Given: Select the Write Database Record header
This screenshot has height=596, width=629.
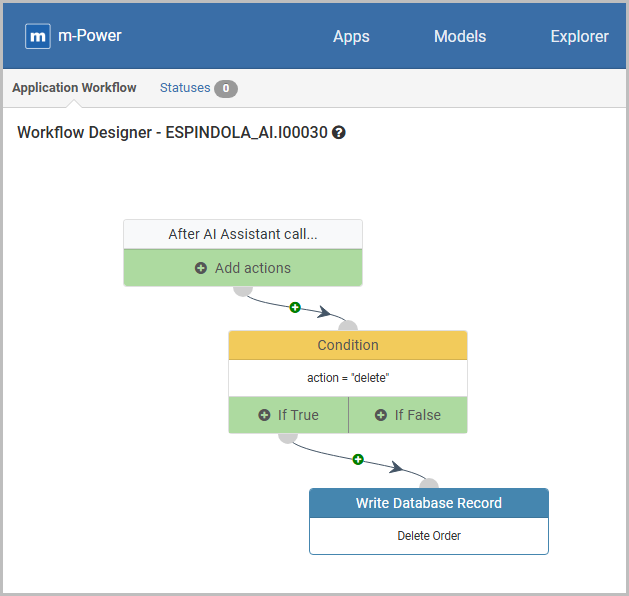Looking at the screenshot, I should [429, 503].
